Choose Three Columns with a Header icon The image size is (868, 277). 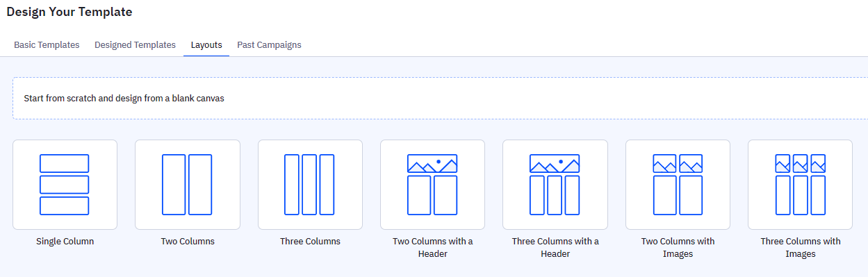(x=555, y=185)
